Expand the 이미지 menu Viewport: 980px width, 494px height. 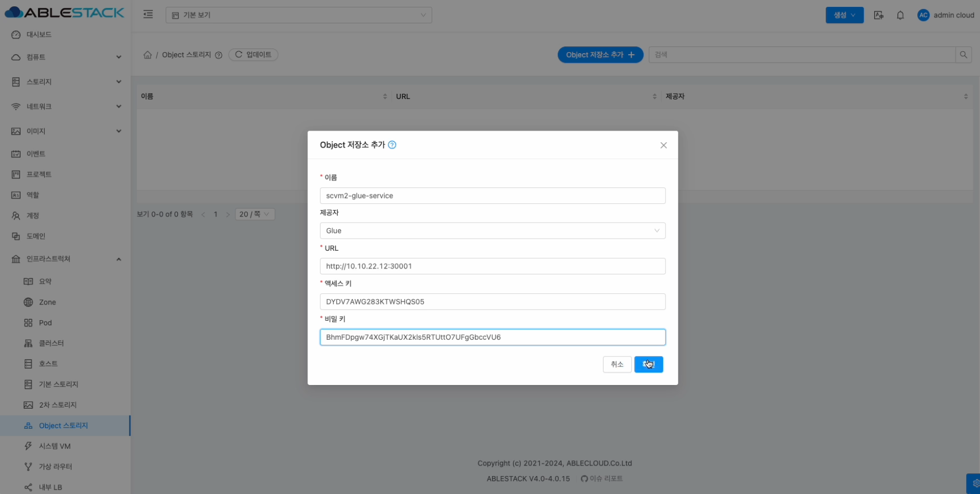point(65,131)
